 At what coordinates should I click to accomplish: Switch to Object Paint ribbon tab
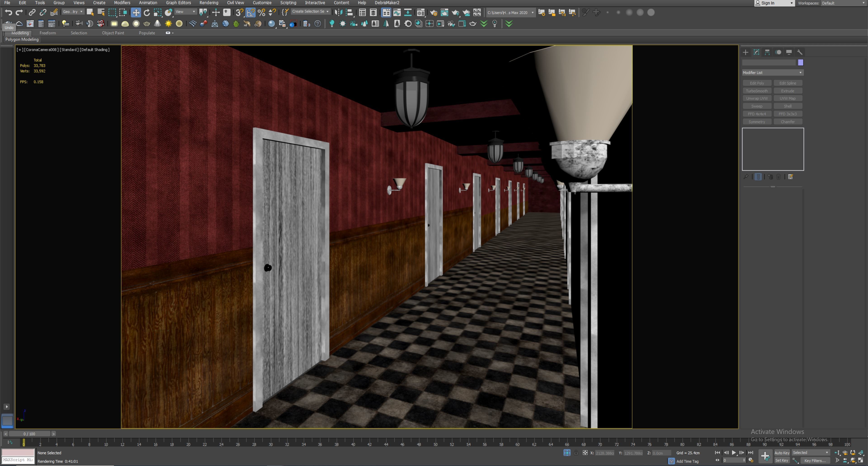(113, 33)
